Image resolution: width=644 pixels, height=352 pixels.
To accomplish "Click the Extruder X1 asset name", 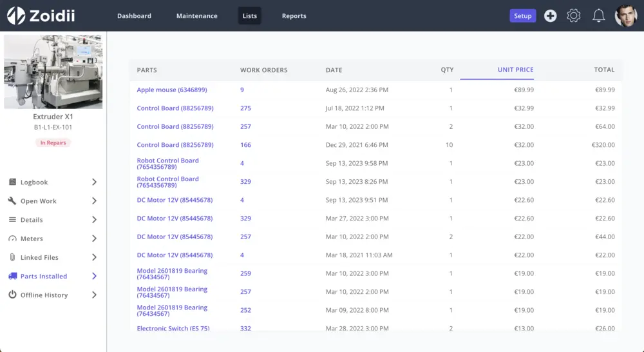I will pyautogui.click(x=53, y=117).
